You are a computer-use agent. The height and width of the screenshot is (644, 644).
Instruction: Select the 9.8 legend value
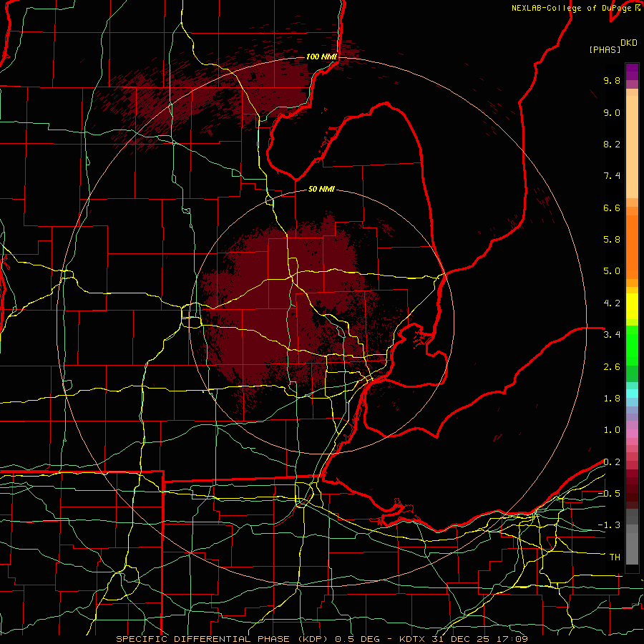[x=612, y=80]
